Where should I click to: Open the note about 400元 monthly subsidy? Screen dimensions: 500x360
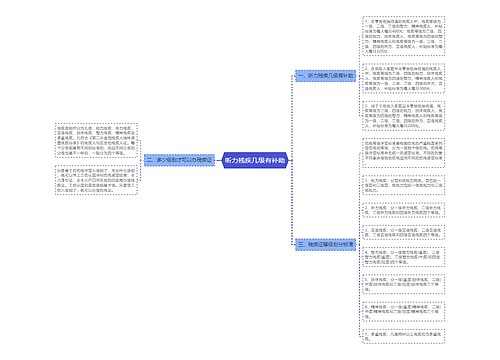point(403,36)
